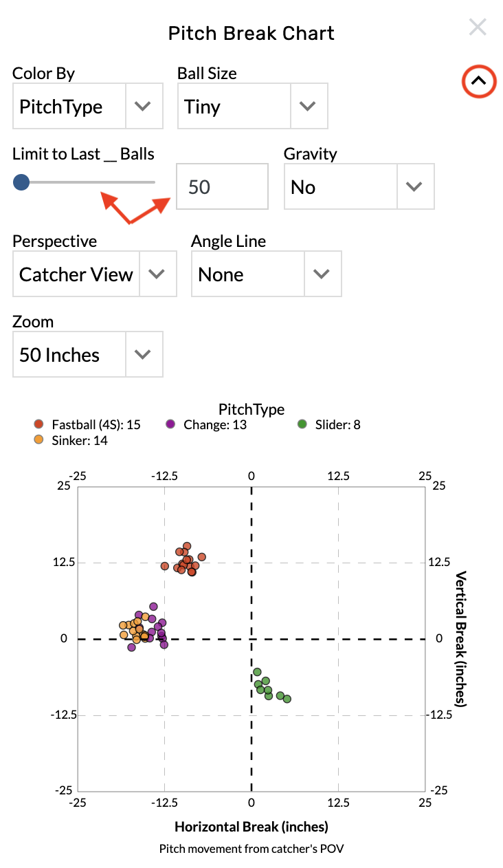Open the Zoom dropdown
This screenshot has height=868, width=503.
[87, 354]
